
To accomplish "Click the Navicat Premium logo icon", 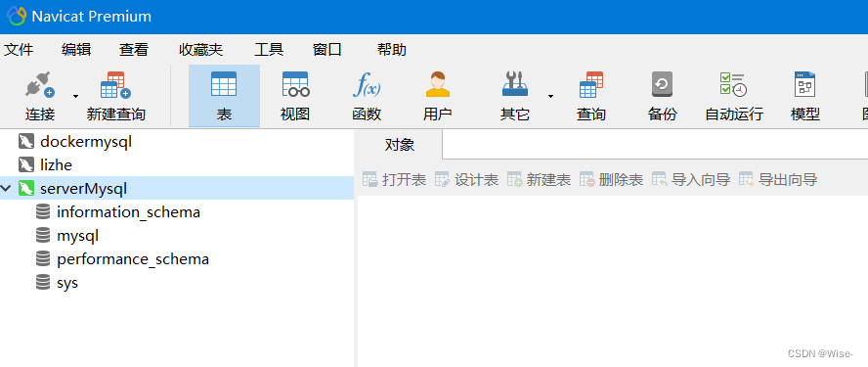I will pos(16,16).
